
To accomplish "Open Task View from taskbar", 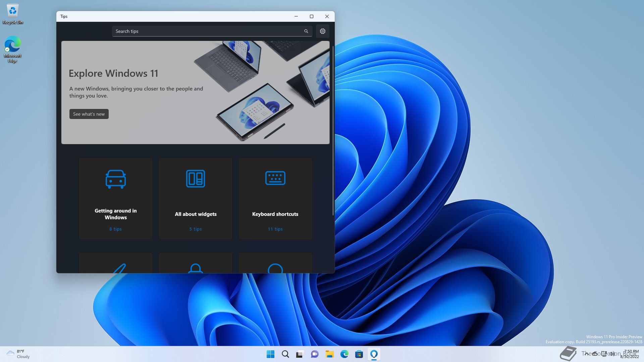I will point(300,354).
